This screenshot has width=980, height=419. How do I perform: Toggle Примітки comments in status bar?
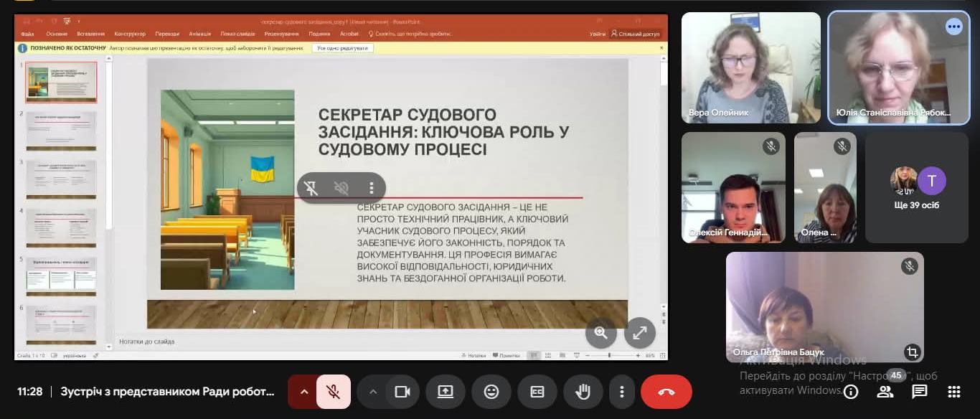(506, 355)
